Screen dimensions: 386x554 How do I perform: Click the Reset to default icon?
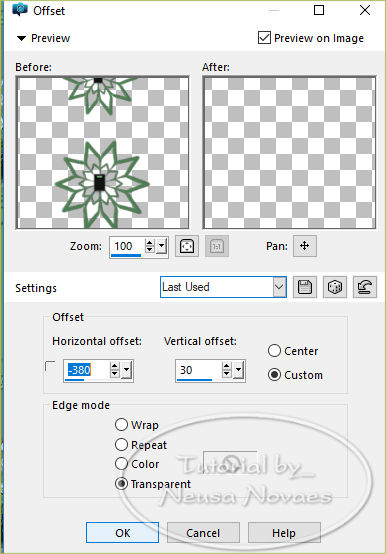(x=364, y=287)
